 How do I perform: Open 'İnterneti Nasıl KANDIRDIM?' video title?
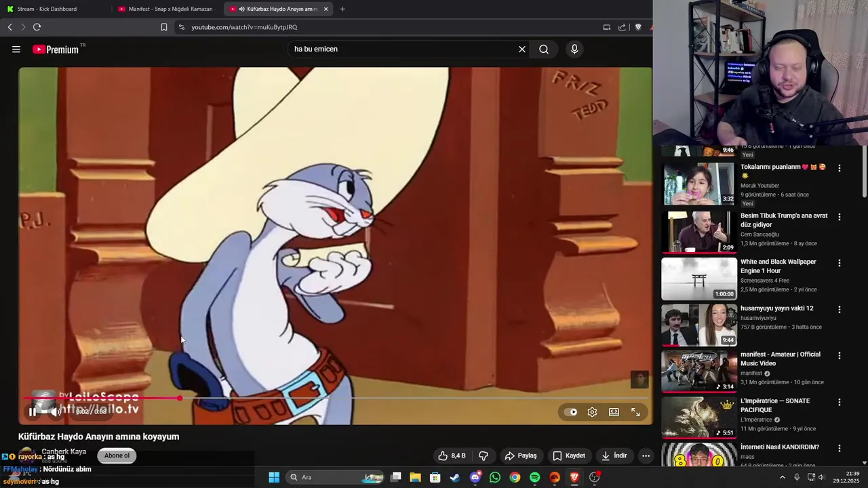(x=780, y=447)
